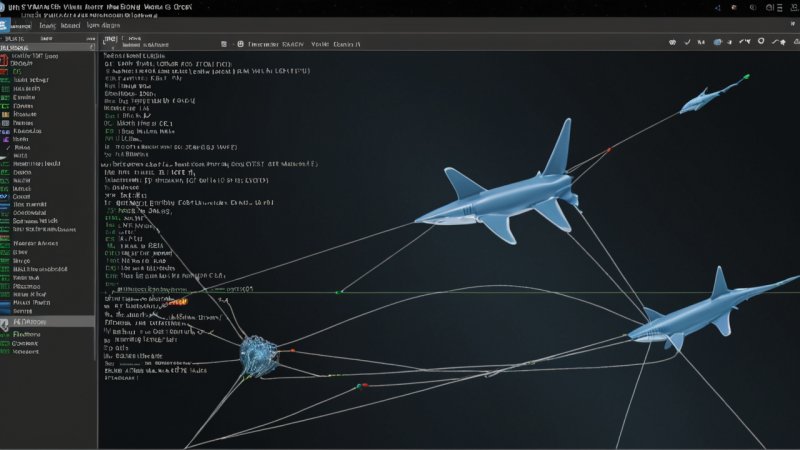The width and height of the screenshot is (800, 450).
Task: Select the blue tangled sphere node
Action: tap(259, 356)
